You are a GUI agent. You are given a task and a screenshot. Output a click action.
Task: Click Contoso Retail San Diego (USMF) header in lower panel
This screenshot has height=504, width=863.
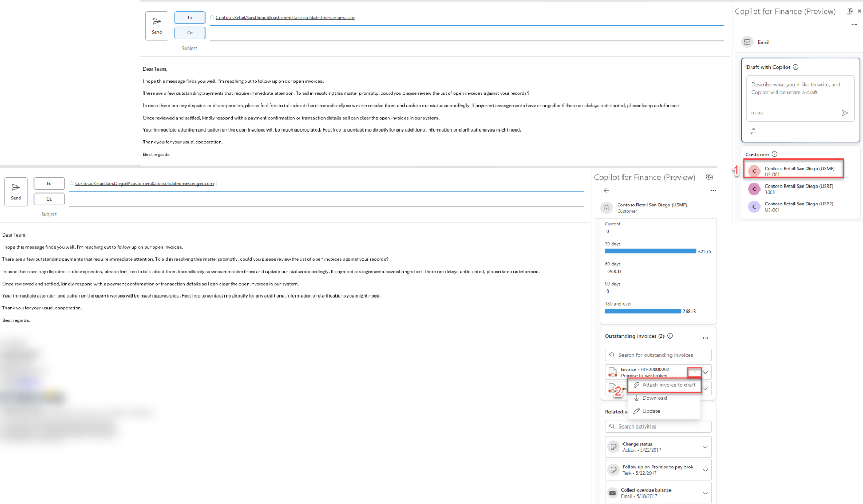point(652,205)
